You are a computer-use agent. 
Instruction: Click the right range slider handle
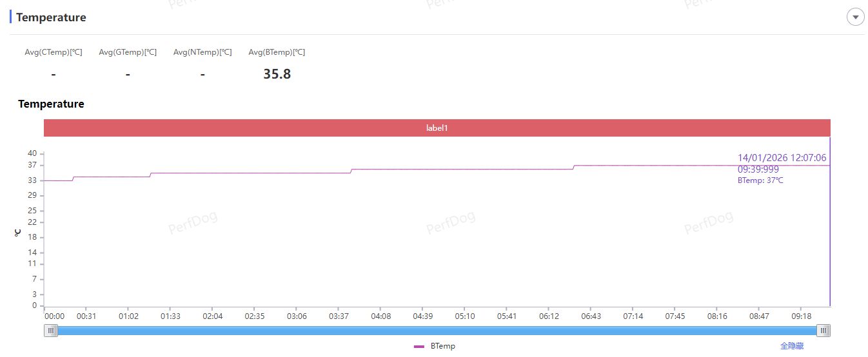(824, 331)
